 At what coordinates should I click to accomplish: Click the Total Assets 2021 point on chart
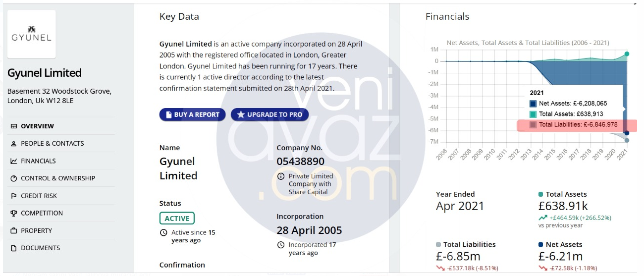tap(627, 54)
